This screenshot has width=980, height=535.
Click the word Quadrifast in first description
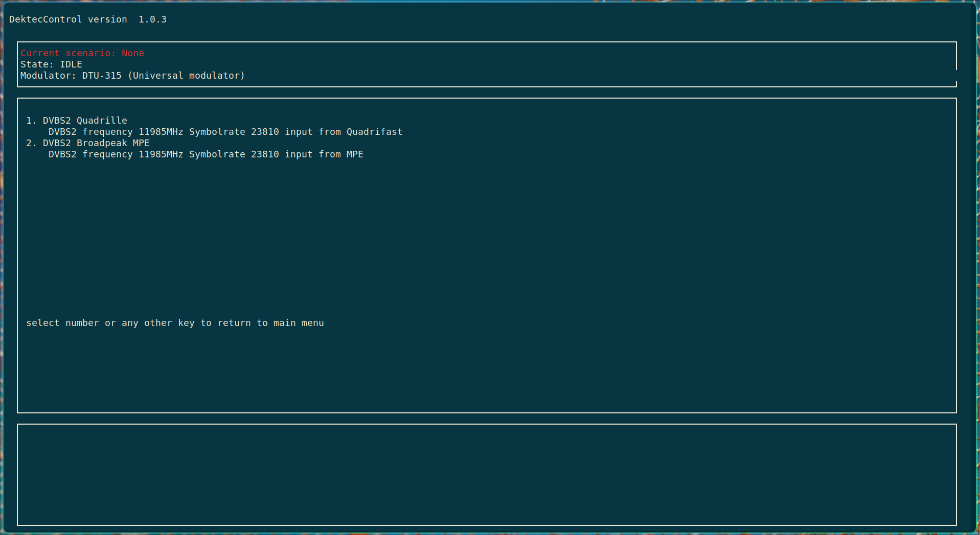click(374, 132)
